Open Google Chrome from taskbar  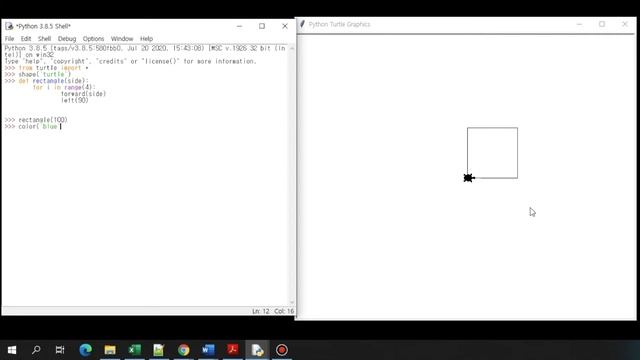184,350
